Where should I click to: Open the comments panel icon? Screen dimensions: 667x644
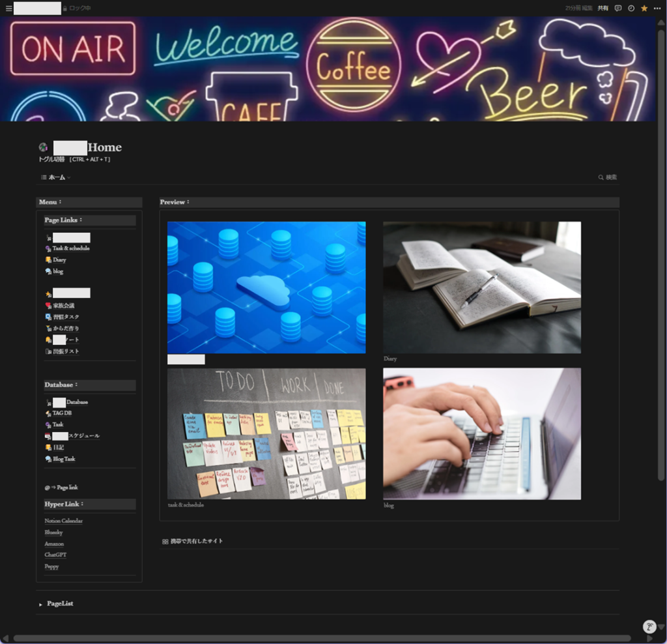coord(618,8)
